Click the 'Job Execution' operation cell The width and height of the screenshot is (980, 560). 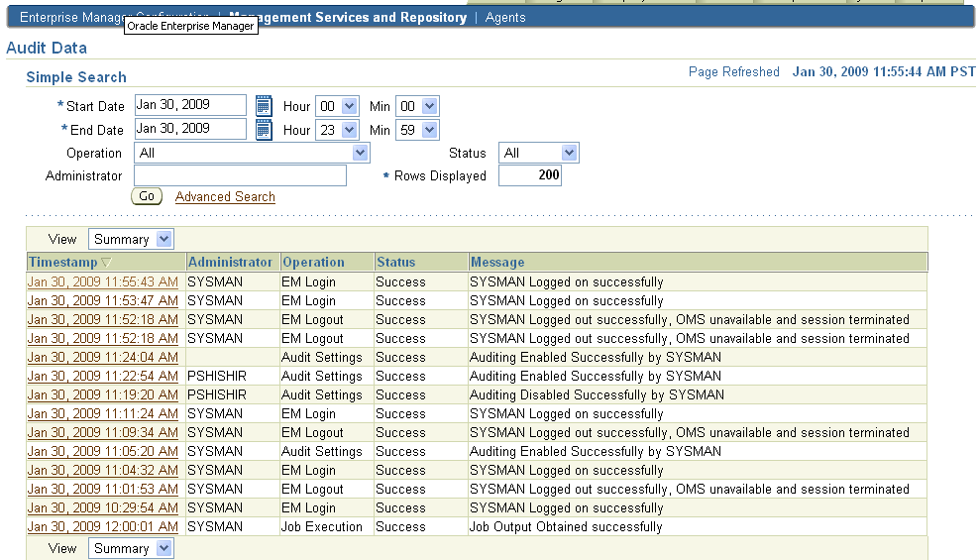pos(321,527)
